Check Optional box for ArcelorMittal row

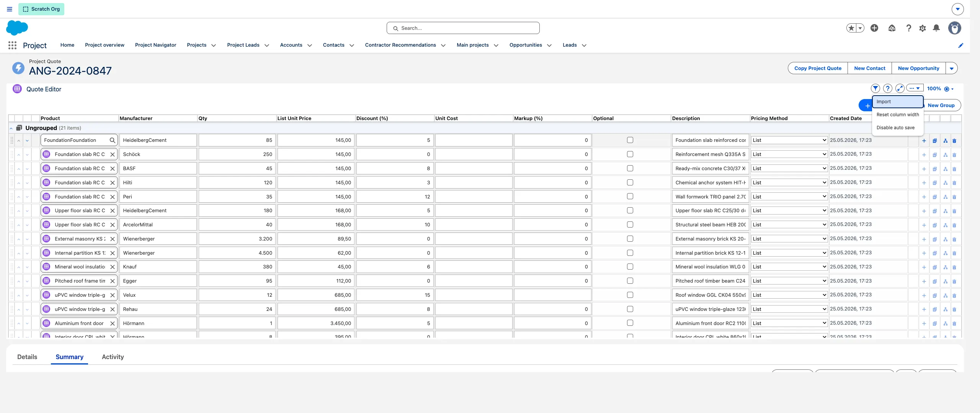(630, 225)
